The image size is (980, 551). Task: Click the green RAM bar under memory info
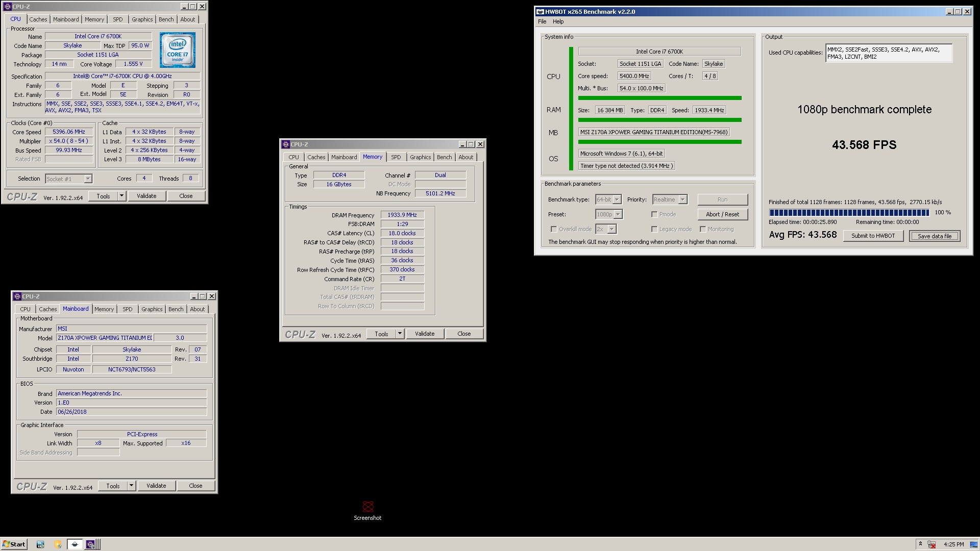tap(659, 120)
